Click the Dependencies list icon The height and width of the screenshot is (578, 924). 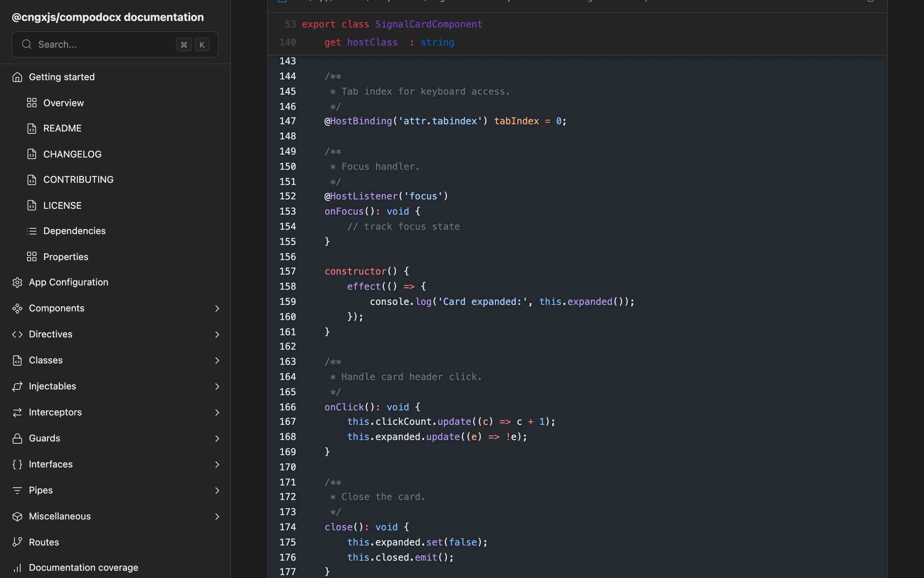[x=32, y=231]
